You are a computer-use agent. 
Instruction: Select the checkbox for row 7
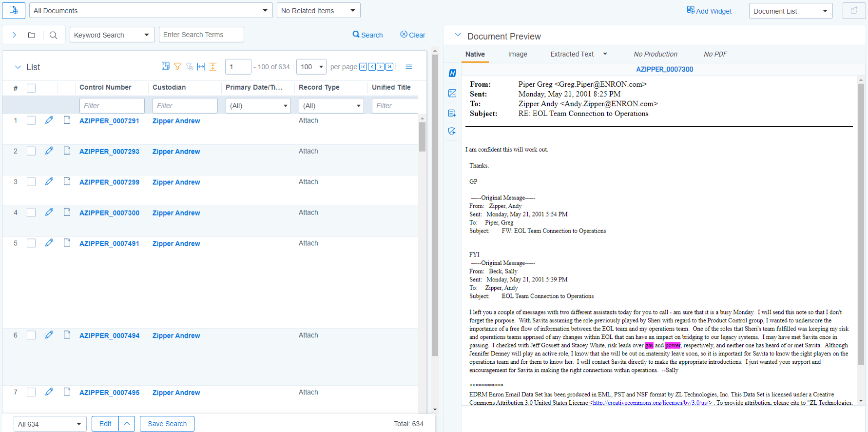31,393
